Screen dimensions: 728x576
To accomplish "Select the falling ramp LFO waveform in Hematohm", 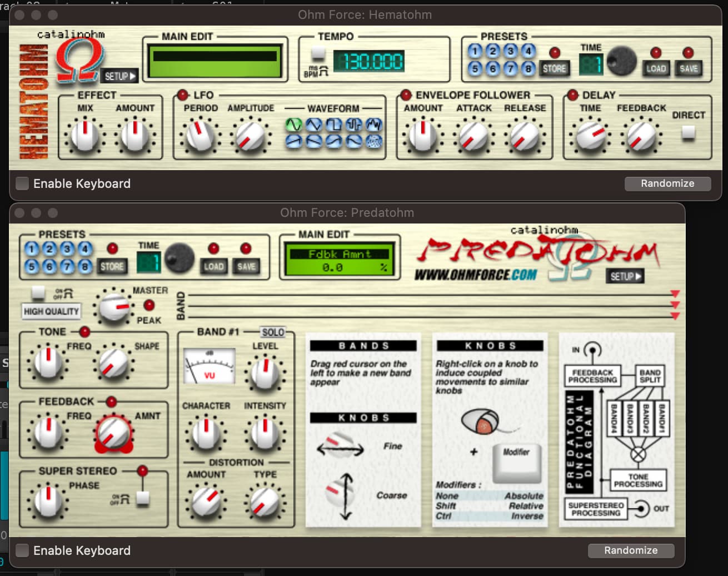I will (x=314, y=141).
